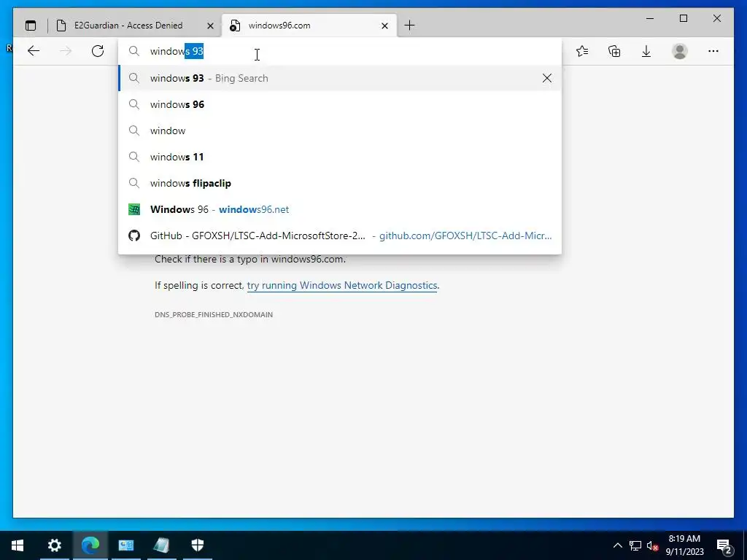Open the Windows Start menu
Viewport: 747px width, 560px height.
tap(18, 545)
